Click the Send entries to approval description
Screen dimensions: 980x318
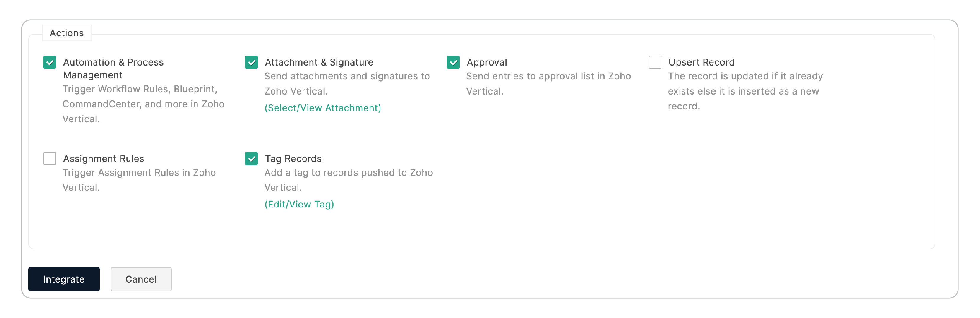click(548, 83)
